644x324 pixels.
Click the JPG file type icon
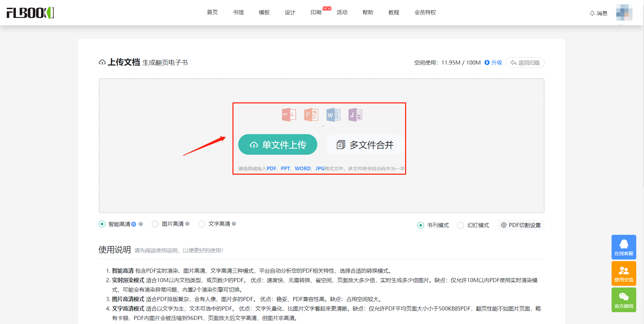[x=355, y=115]
